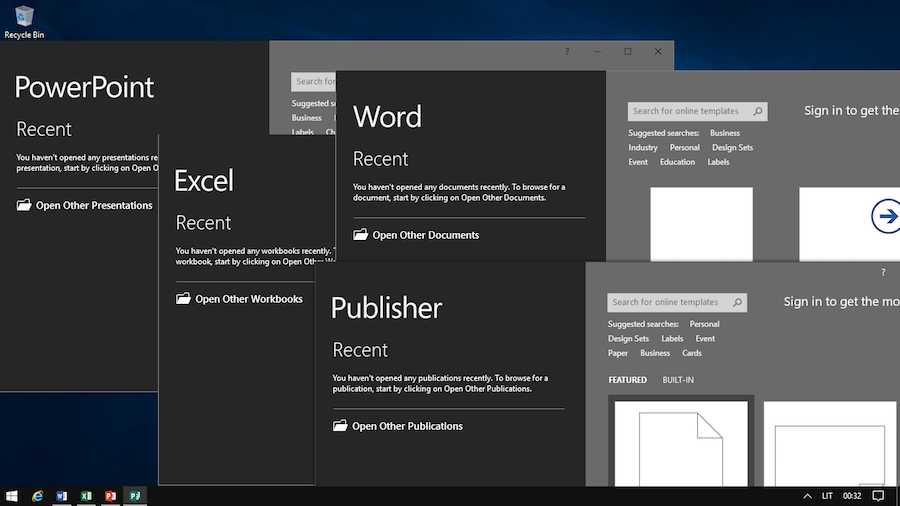The image size is (900, 506).
Task: Click Word's search for online templates field
Action: click(688, 112)
